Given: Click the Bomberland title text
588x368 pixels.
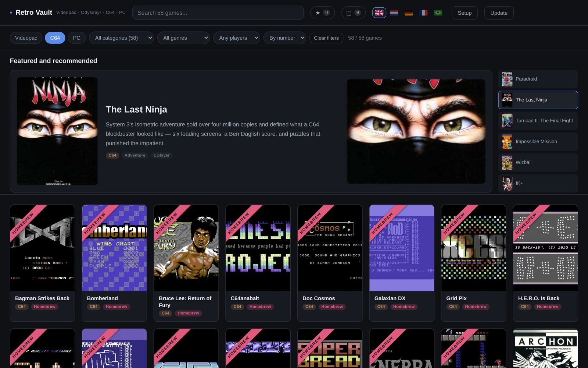Looking at the screenshot, I should tap(103, 298).
